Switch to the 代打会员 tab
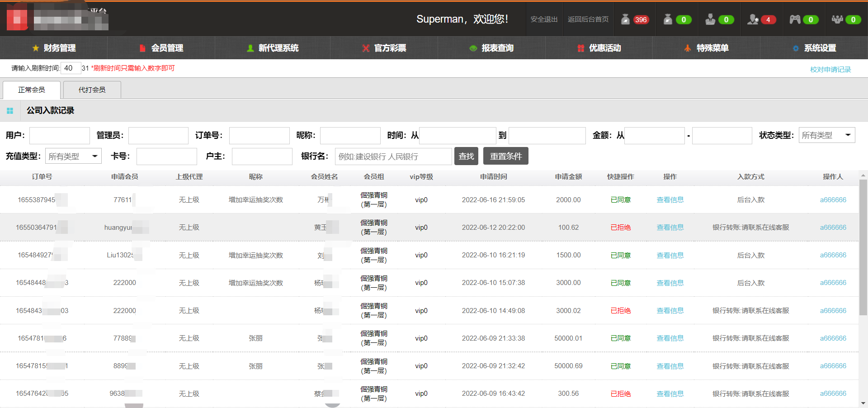868x408 pixels. pos(92,90)
